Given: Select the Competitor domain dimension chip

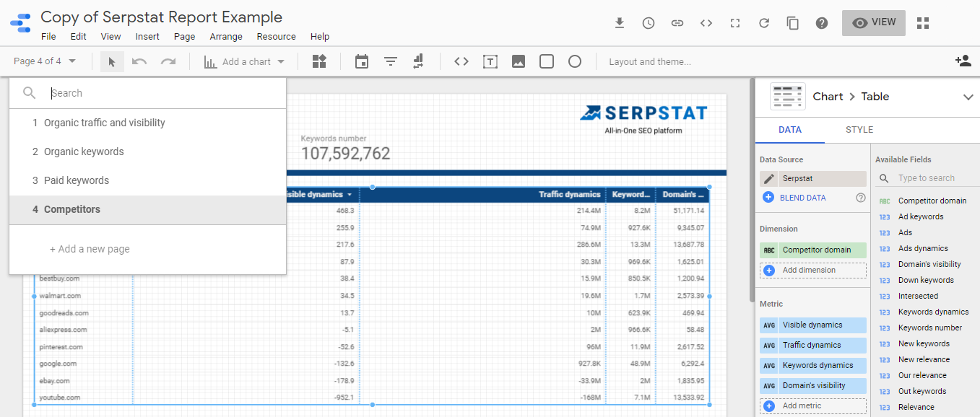Looking at the screenshot, I should coord(813,250).
